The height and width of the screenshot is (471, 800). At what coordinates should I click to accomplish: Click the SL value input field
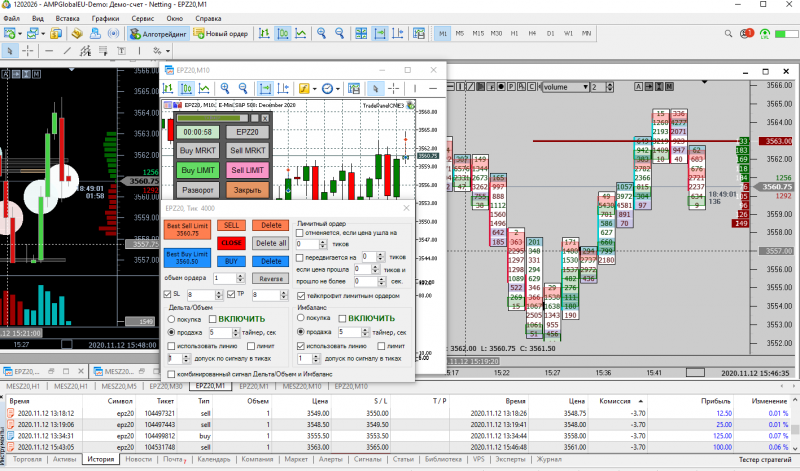coord(201,294)
